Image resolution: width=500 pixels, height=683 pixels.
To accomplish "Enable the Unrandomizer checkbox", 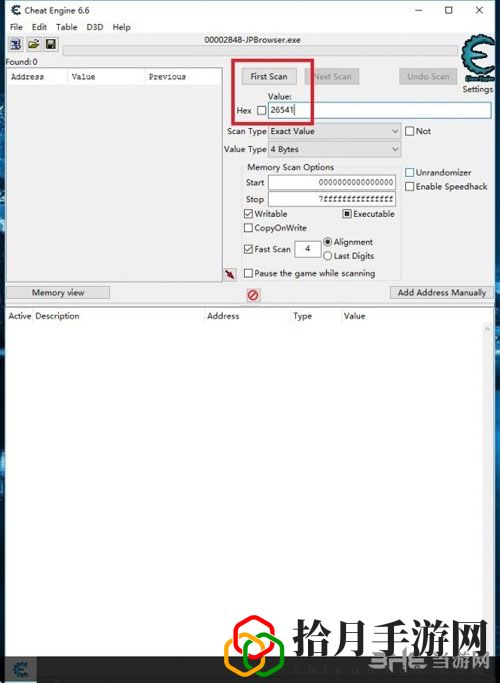I will click(409, 172).
